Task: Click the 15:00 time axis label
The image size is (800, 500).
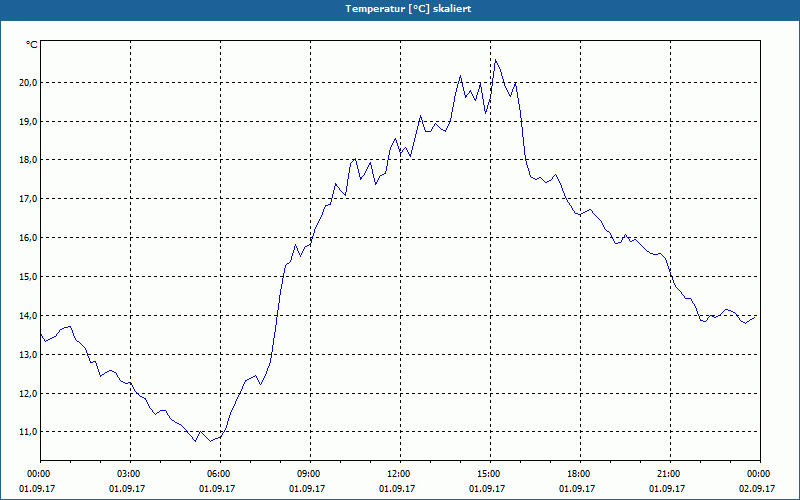Action: (x=490, y=474)
